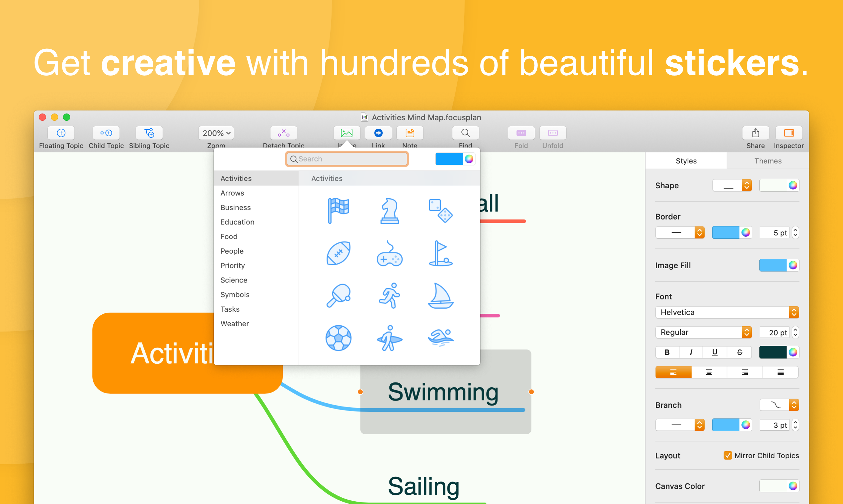
Task: Switch to the Themes tab
Action: pos(768,160)
